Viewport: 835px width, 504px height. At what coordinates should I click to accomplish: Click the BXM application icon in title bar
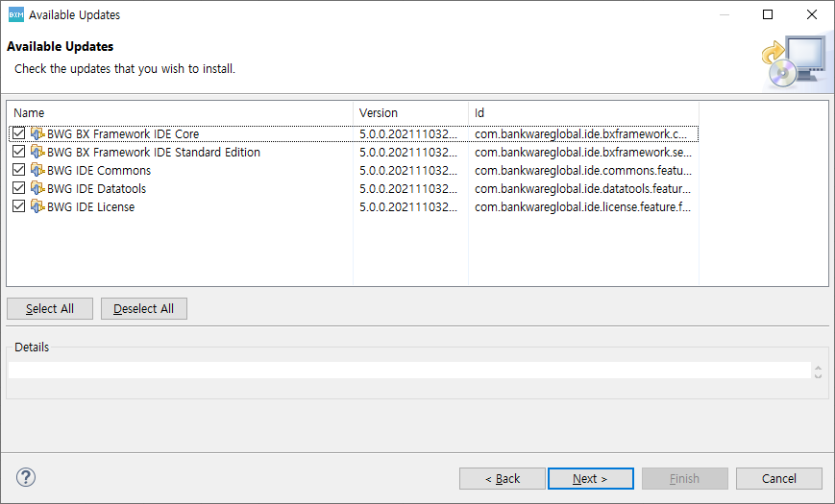pos(16,14)
